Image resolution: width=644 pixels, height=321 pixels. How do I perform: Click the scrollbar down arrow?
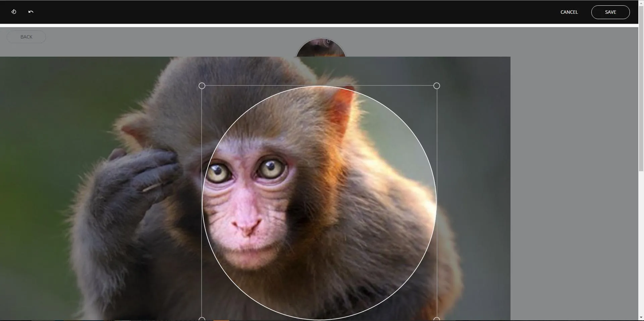point(641,317)
